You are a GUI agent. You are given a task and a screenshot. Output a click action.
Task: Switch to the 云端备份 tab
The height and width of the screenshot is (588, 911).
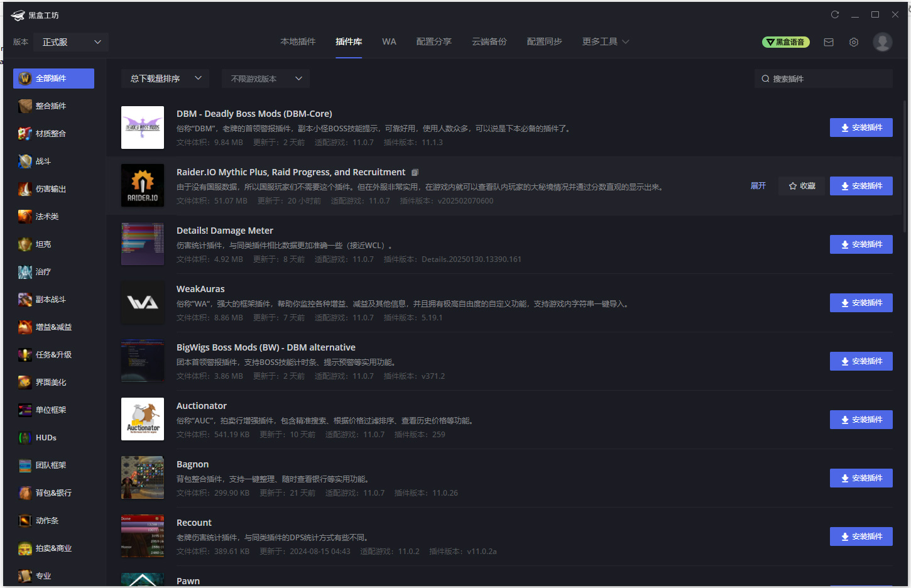(x=489, y=41)
